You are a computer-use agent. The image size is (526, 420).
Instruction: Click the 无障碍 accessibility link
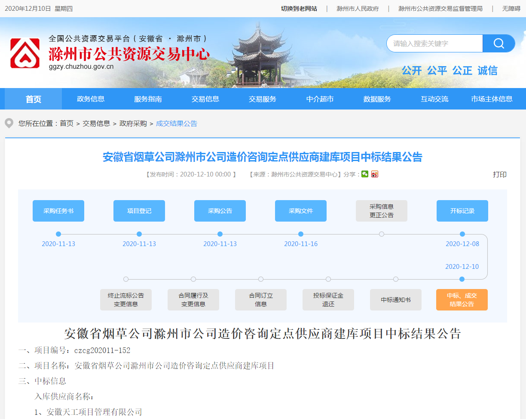coord(511,9)
